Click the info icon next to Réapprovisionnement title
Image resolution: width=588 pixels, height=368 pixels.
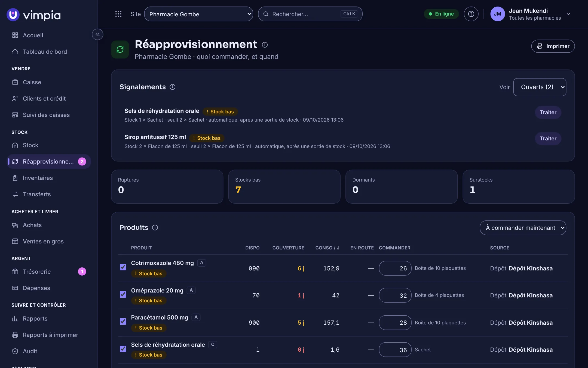coord(265,45)
